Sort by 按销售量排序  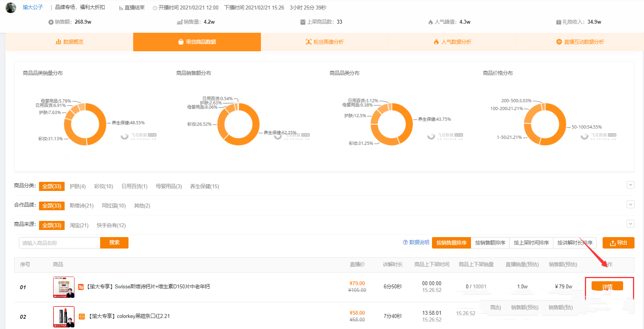tap(451, 243)
